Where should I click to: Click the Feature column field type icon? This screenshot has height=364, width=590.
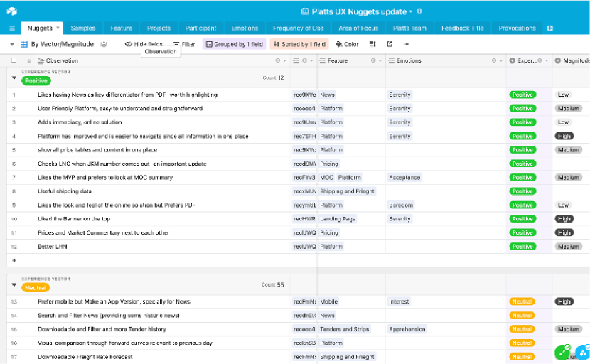pos(323,60)
